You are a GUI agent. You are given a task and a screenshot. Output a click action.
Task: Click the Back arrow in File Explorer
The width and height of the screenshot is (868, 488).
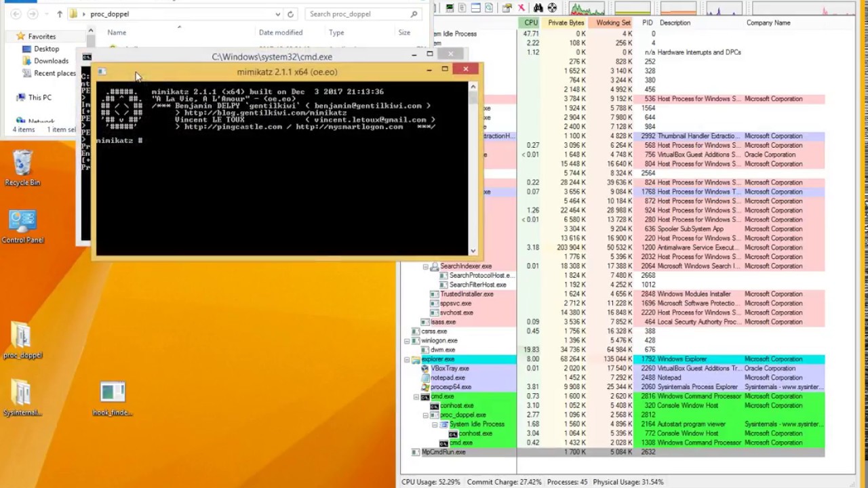point(16,14)
